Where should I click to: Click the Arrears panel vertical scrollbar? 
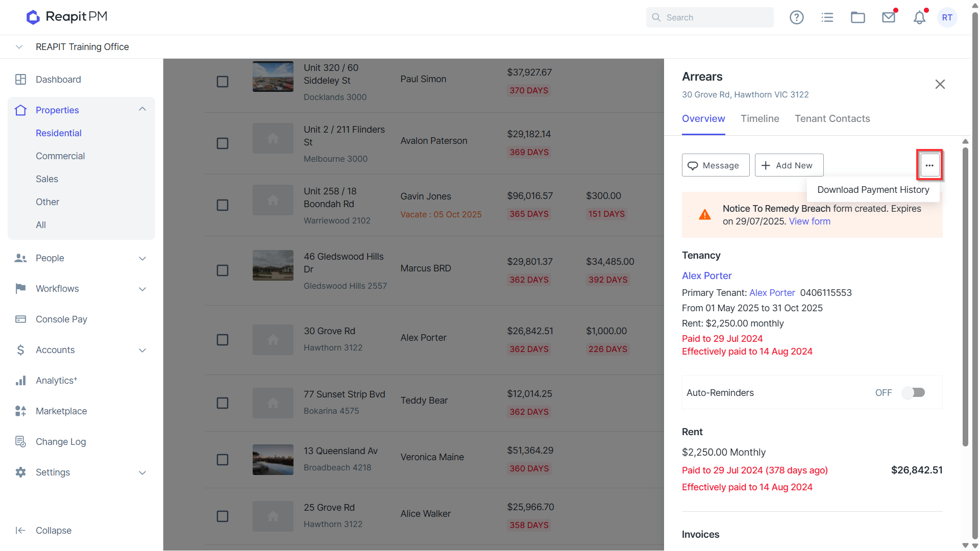pyautogui.click(x=965, y=297)
